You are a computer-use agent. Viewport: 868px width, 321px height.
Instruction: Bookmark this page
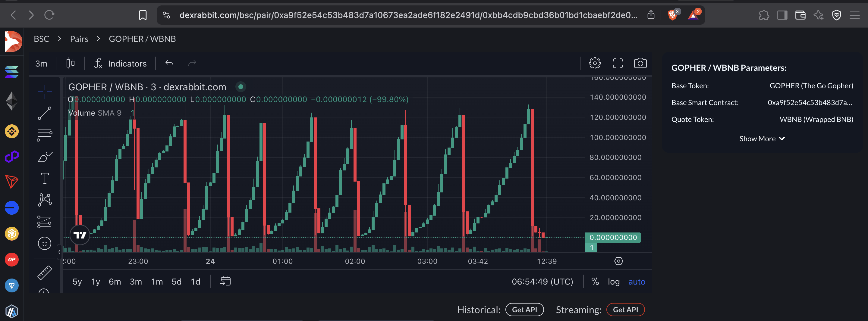click(x=143, y=15)
